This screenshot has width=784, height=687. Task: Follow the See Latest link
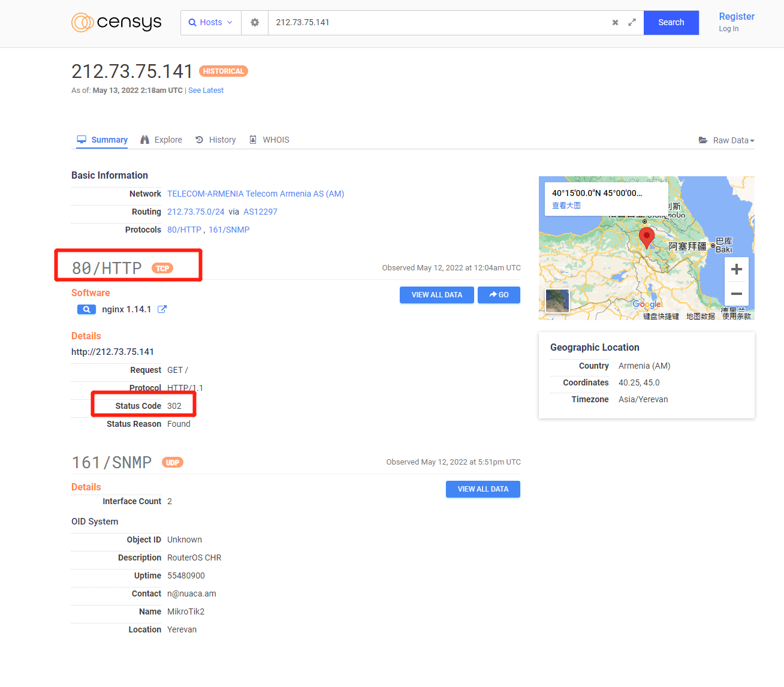[206, 91]
